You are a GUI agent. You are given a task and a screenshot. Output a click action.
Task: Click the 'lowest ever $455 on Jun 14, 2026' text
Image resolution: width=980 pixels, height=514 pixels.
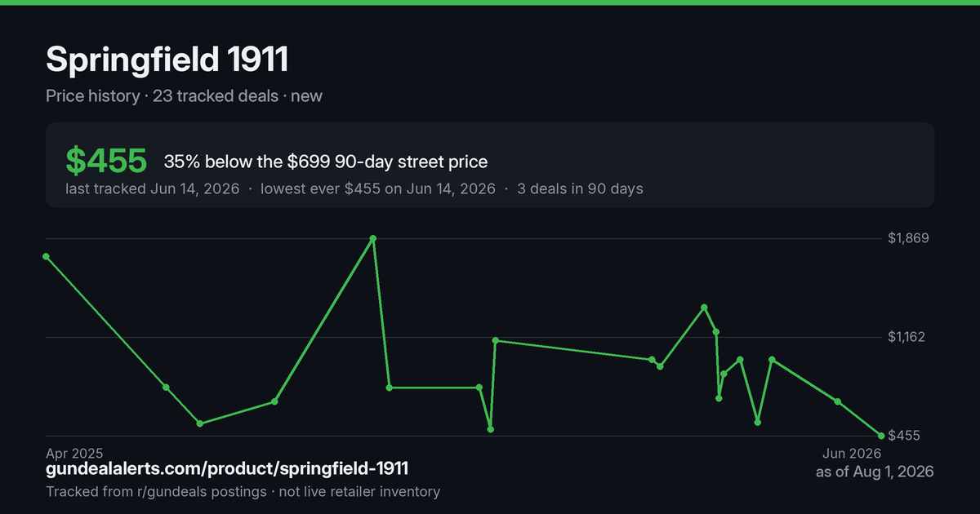378,188
